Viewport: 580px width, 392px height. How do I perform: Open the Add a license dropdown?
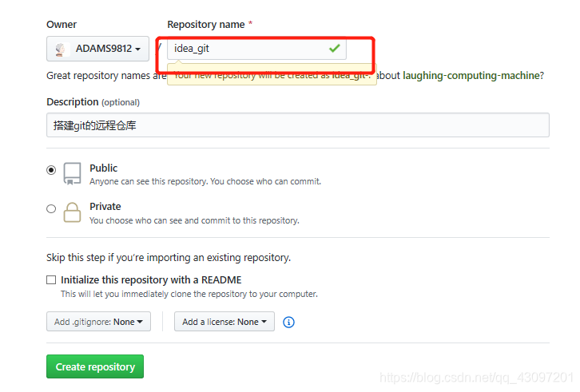point(224,322)
